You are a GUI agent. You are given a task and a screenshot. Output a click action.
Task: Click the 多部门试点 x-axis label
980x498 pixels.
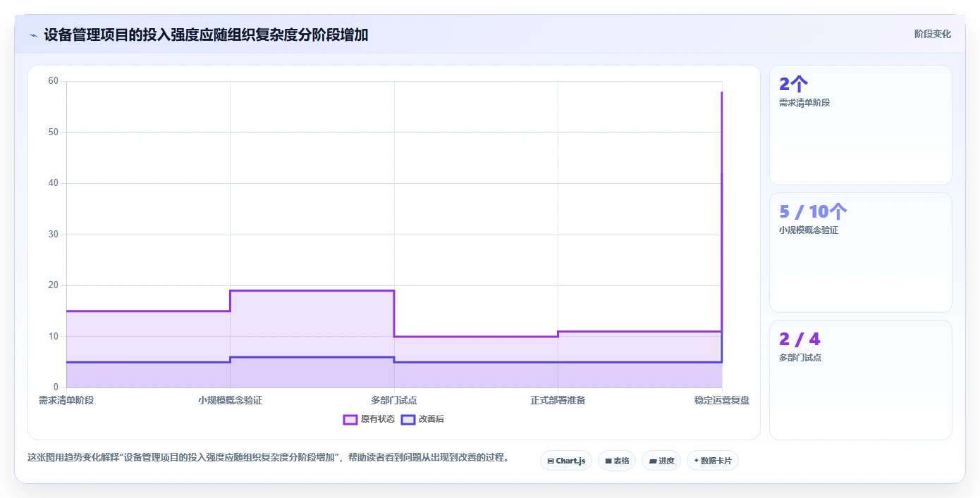[x=394, y=400]
